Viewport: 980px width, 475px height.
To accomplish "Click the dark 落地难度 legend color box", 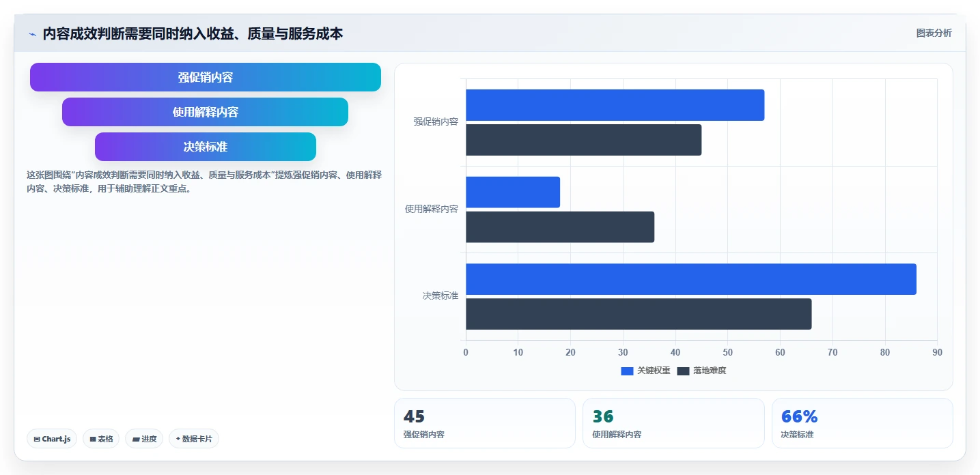I will tap(683, 371).
